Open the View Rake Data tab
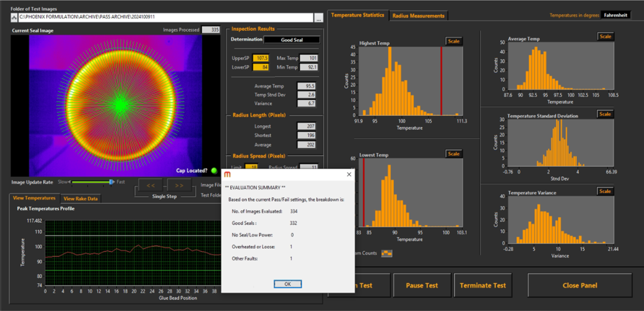The height and width of the screenshot is (311, 644). click(x=80, y=199)
